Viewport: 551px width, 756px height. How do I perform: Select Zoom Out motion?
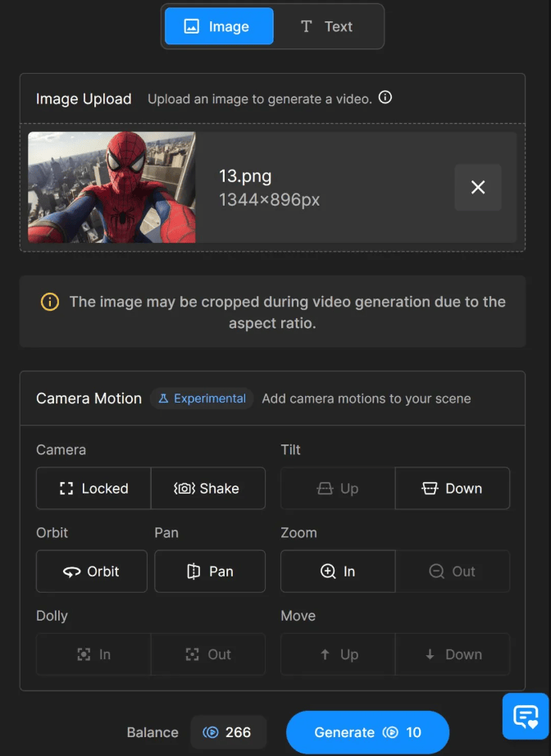[x=452, y=572]
